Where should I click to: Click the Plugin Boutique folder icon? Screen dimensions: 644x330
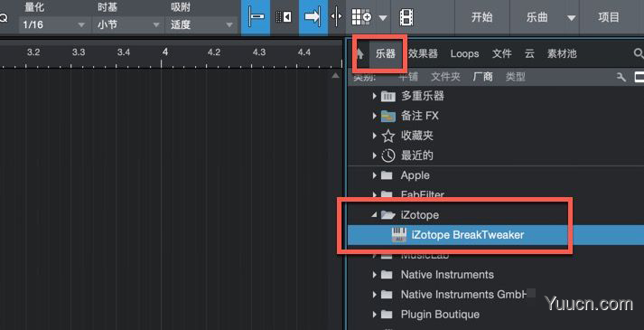387,315
